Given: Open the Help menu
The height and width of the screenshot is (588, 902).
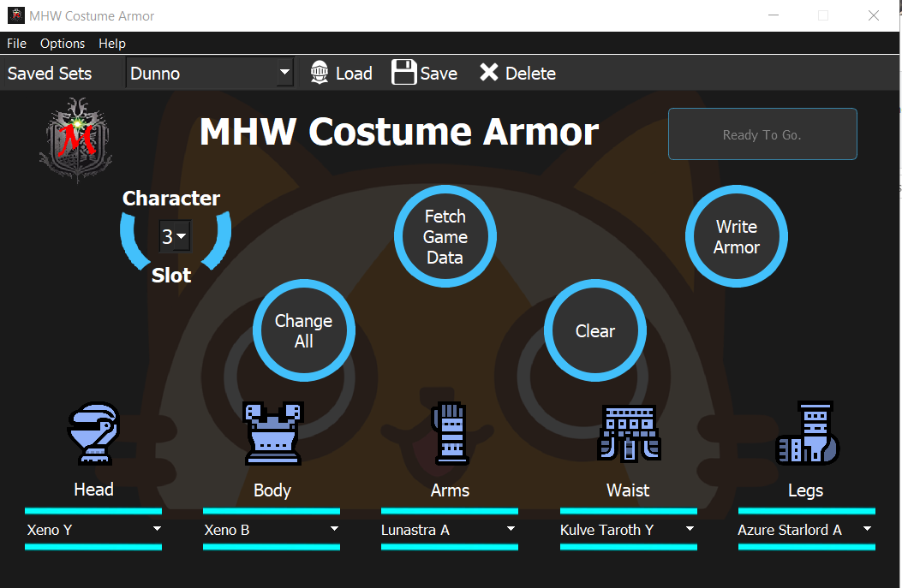Looking at the screenshot, I should 111,43.
